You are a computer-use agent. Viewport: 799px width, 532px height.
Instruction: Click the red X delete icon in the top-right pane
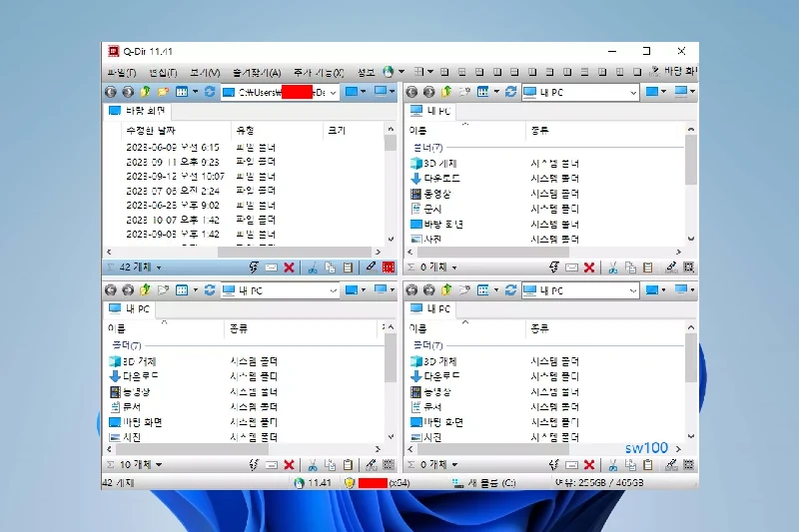[589, 267]
